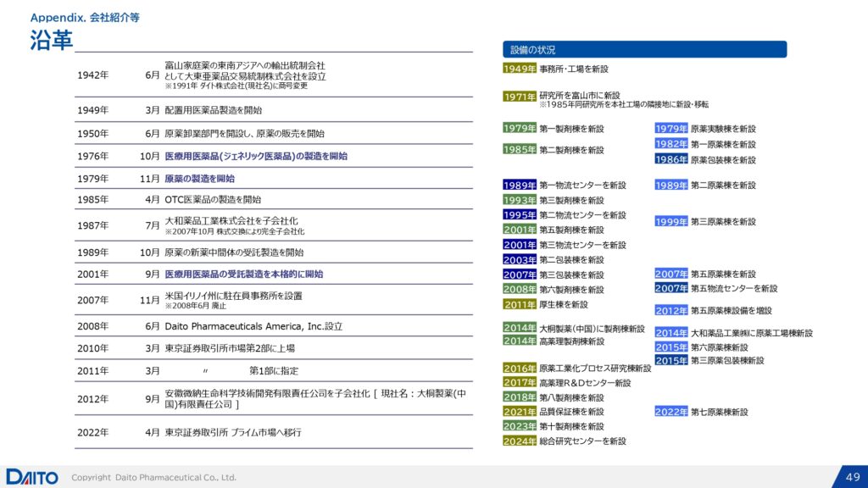Click the "1950年" year cell

(93, 133)
